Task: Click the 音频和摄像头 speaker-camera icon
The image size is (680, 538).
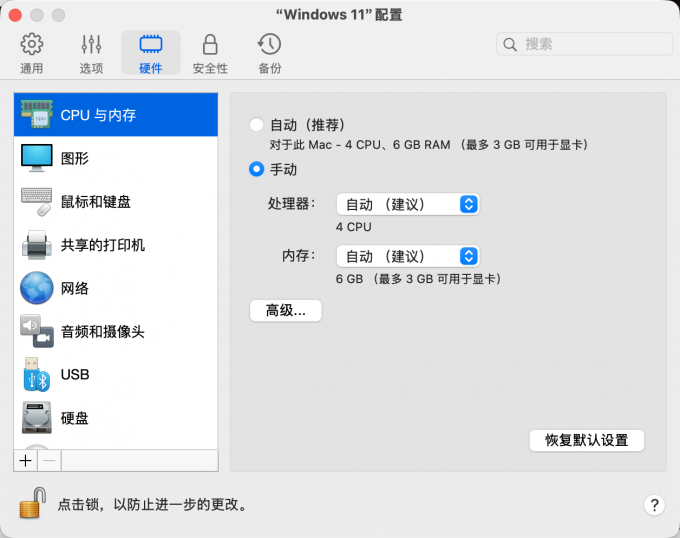Action: [x=37, y=331]
